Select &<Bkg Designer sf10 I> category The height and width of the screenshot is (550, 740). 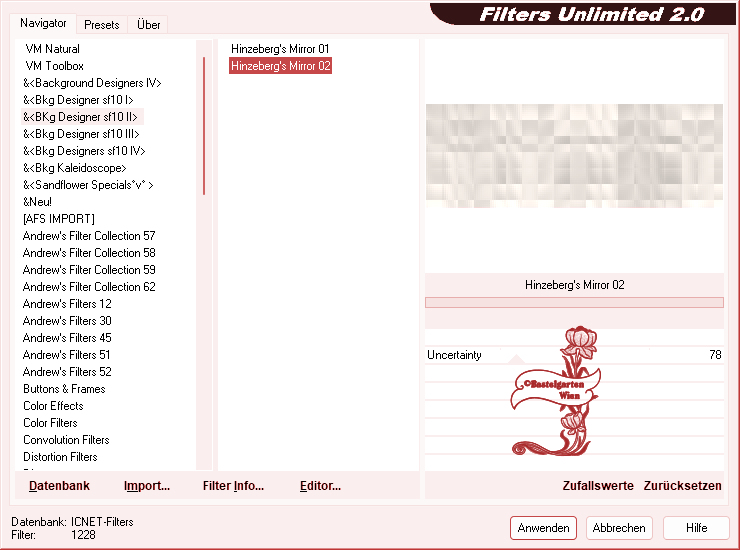pyautogui.click(x=78, y=100)
